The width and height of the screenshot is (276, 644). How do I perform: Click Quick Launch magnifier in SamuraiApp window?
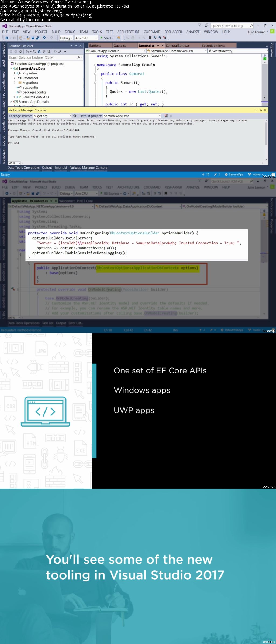[x=251, y=26]
